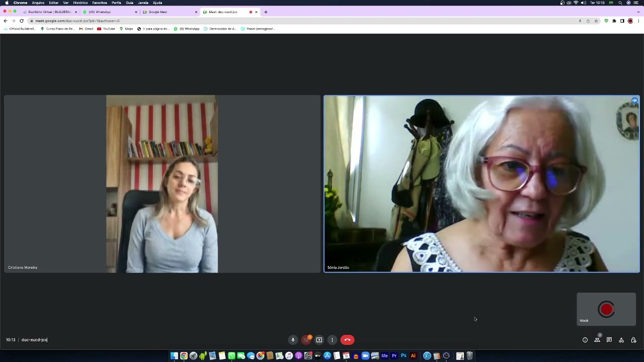Screen dimensions: 644x362
Task: Open the in-call chat panel
Action: (x=609, y=340)
